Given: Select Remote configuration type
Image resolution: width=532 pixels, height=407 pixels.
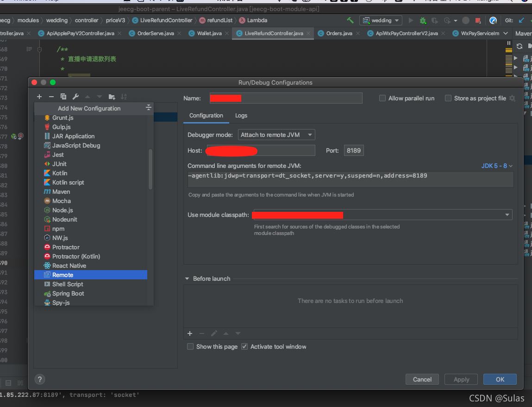Looking at the screenshot, I should (x=91, y=275).
